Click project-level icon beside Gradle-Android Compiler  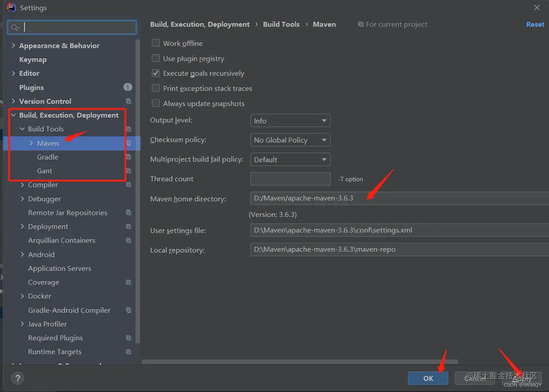(129, 310)
